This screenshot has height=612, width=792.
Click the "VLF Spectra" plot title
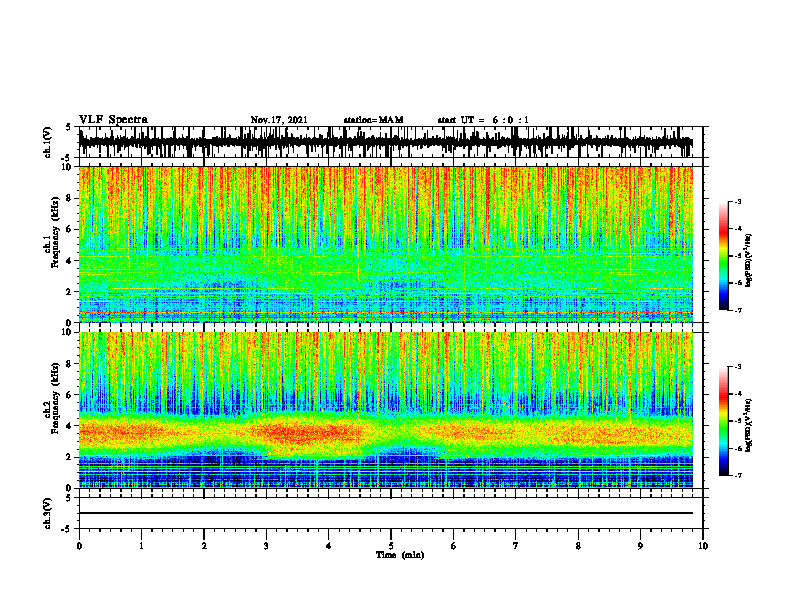pyautogui.click(x=113, y=120)
